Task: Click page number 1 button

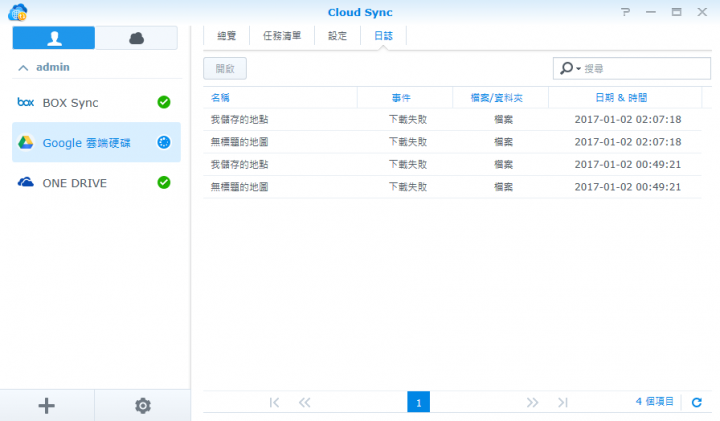Action: tap(418, 402)
